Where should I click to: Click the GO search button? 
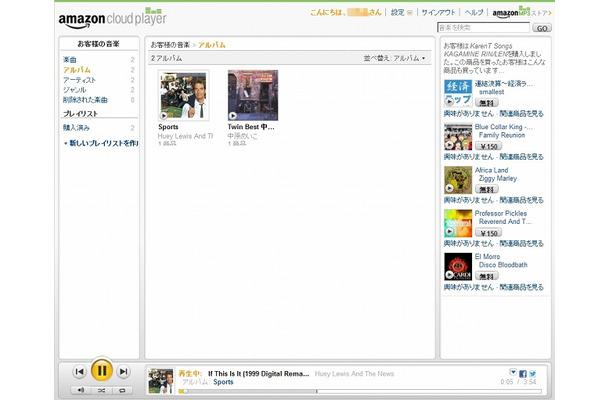(542, 28)
